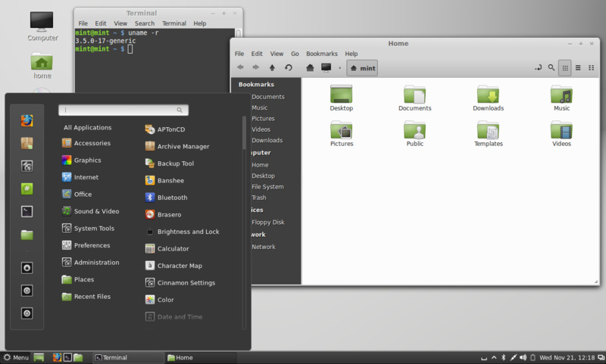Open the folder icon in menu favorites

[27, 235]
